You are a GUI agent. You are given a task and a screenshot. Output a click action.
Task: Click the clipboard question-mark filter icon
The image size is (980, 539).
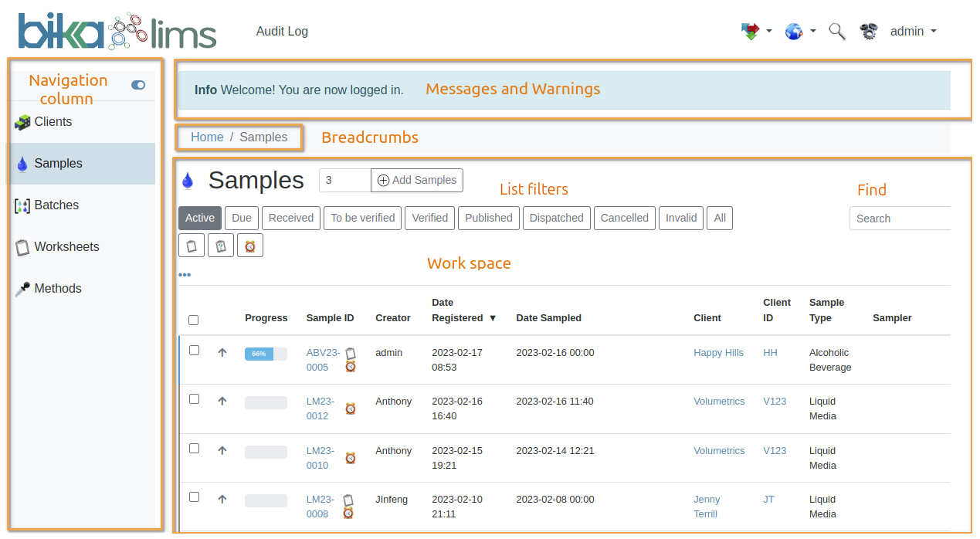coord(220,244)
